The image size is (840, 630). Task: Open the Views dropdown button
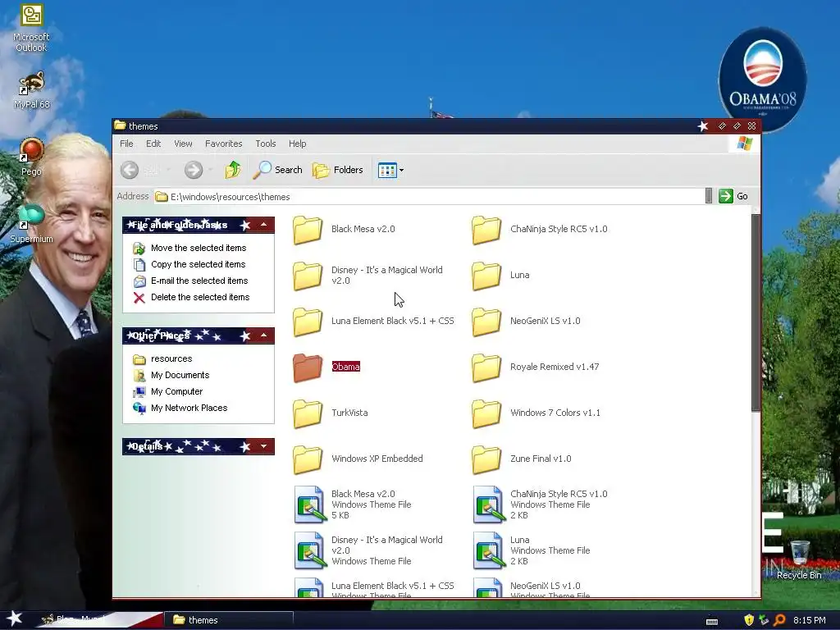390,170
